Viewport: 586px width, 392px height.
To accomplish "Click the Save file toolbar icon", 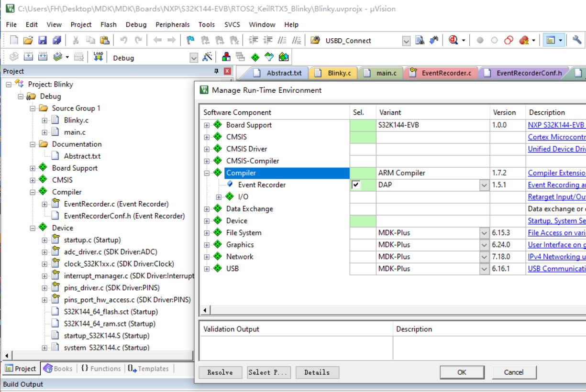I will [43, 41].
